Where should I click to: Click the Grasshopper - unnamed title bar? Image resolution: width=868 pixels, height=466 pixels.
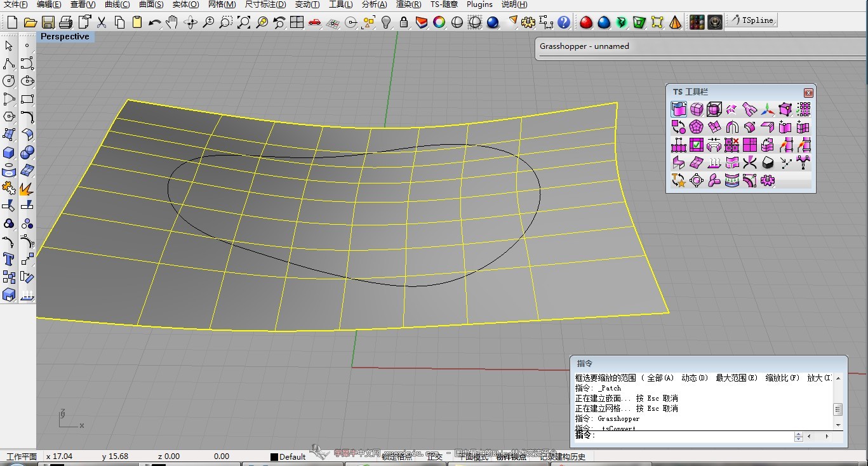click(700, 46)
